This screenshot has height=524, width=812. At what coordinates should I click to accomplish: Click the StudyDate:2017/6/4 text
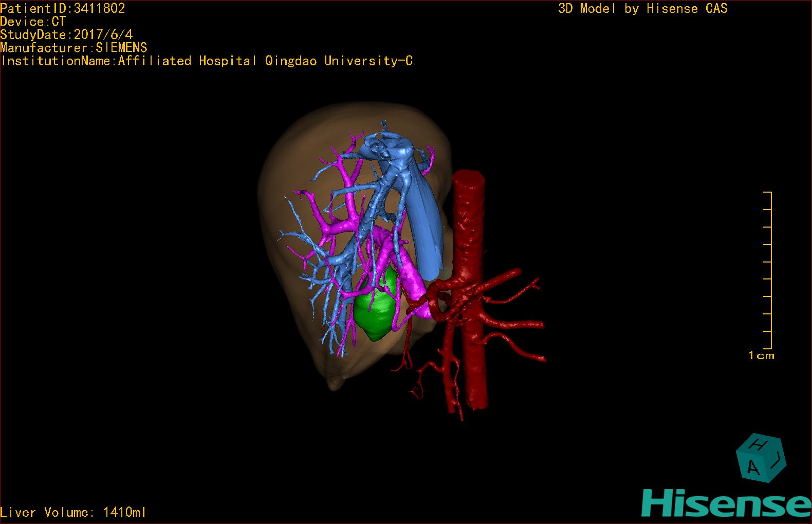66,34
